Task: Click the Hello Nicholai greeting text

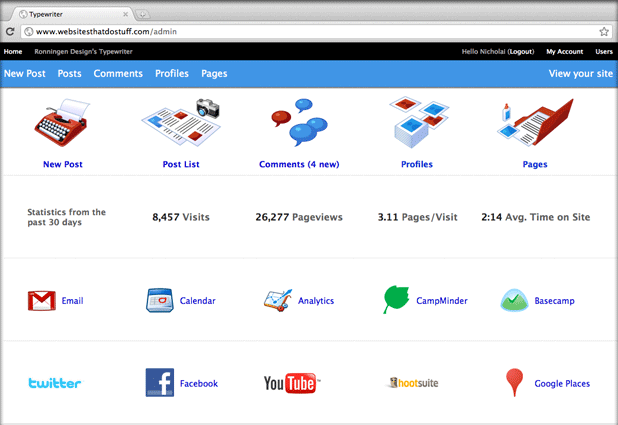Action: pyautogui.click(x=483, y=52)
